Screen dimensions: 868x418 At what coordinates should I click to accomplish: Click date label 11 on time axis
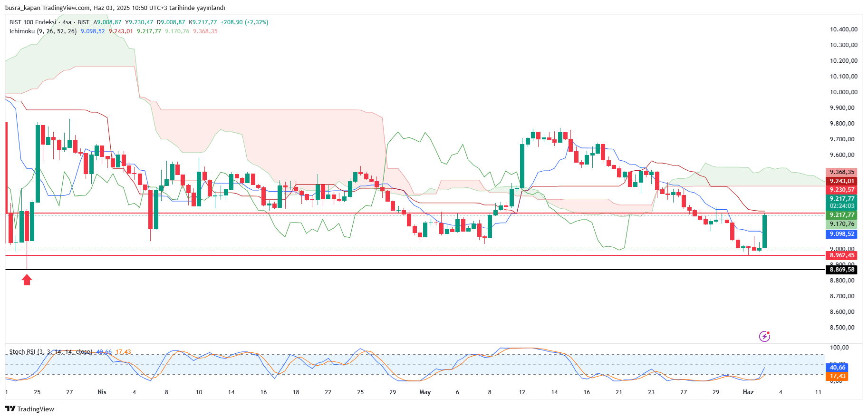[x=818, y=392]
